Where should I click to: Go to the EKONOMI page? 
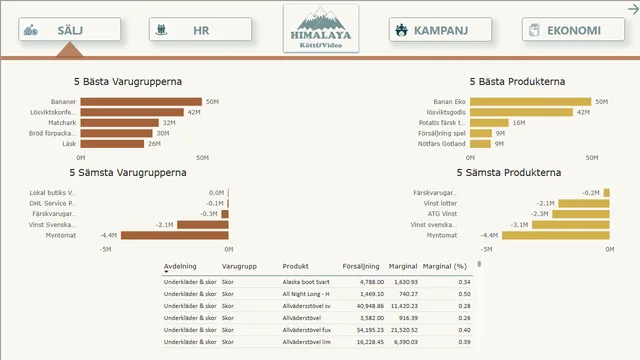(573, 29)
